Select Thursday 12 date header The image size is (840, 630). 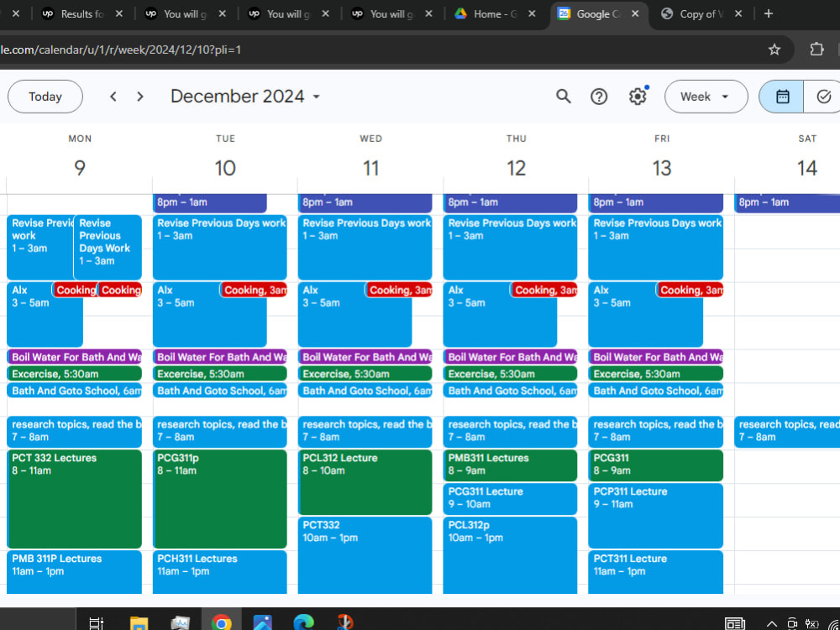[x=516, y=168]
